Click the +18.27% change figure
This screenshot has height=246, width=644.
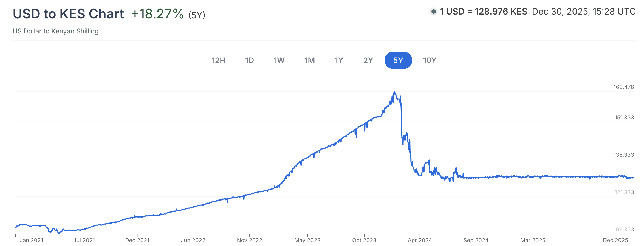[157, 14]
